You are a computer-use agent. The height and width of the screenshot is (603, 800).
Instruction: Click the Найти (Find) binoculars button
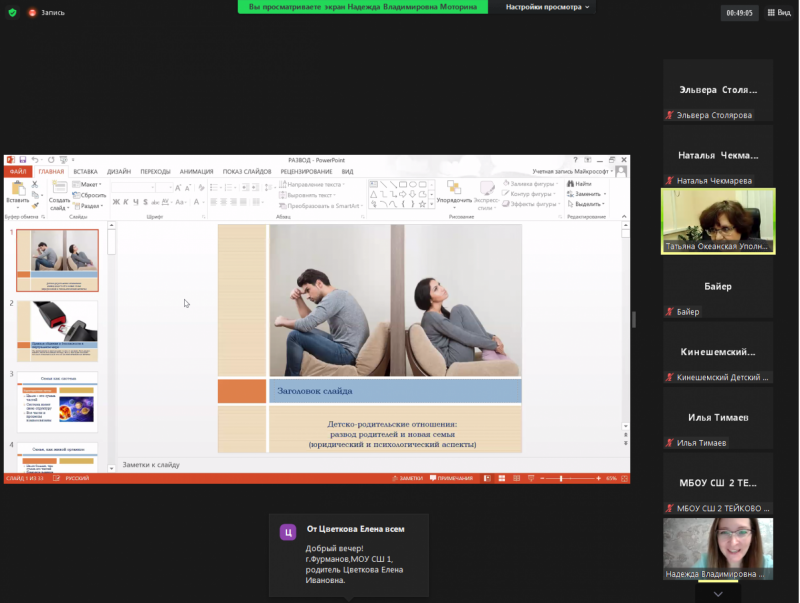(579, 184)
